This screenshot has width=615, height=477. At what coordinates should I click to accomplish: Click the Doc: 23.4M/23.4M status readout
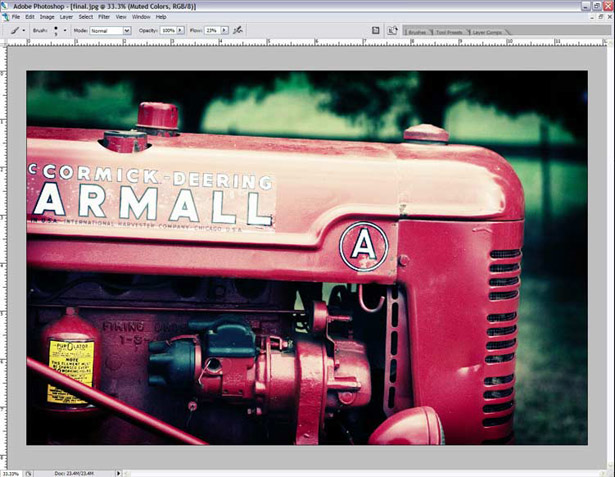point(74,473)
